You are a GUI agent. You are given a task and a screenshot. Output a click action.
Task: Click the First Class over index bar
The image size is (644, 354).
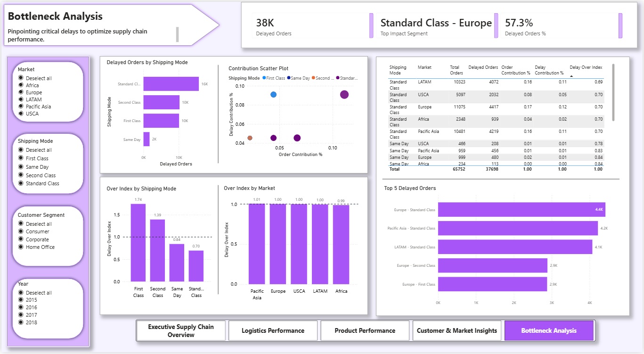tap(139, 243)
